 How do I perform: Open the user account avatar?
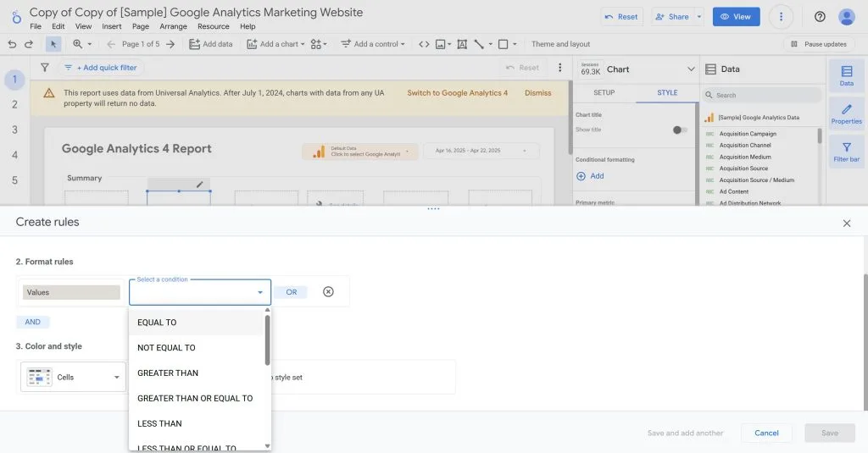coord(847,17)
